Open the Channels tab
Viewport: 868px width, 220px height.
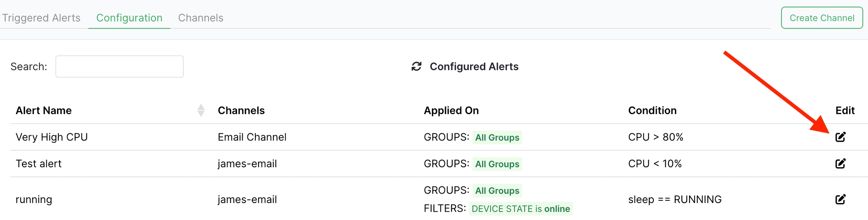pos(200,18)
